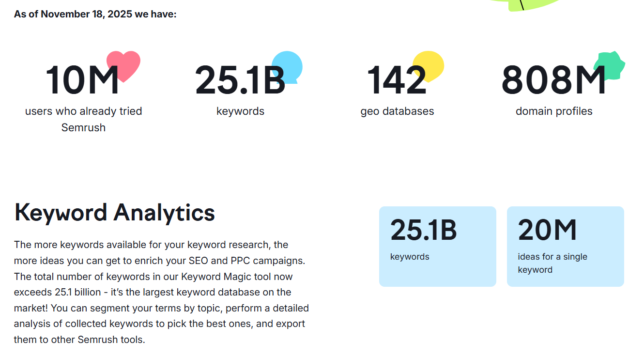
Task: Click the "geo databases" label
Action: click(x=397, y=111)
